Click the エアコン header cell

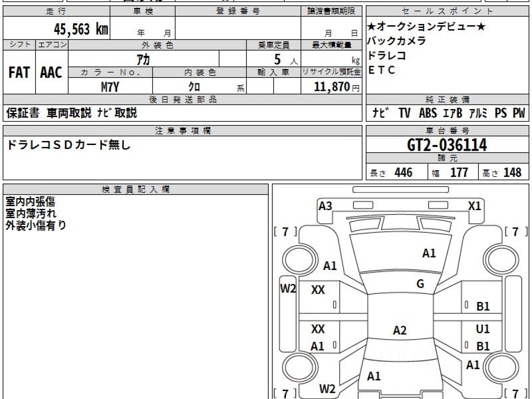[x=52, y=45]
